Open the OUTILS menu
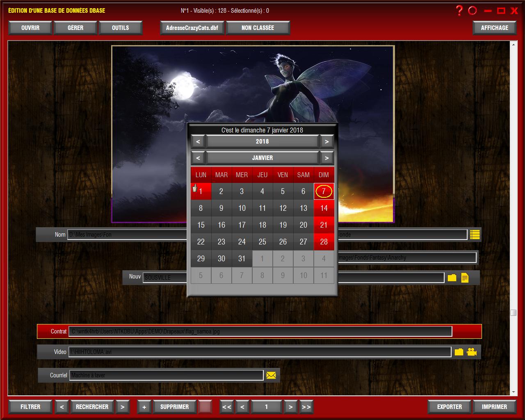Viewport: 525px width, 420px height. [x=121, y=28]
